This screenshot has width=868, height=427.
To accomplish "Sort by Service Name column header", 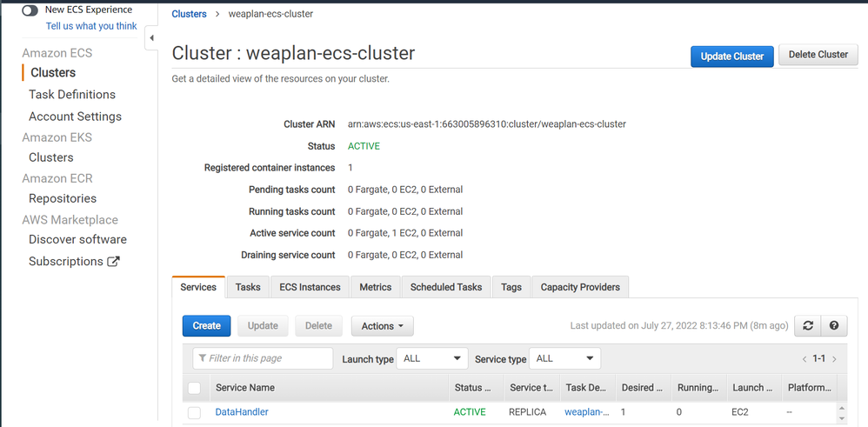I will [329, 388].
